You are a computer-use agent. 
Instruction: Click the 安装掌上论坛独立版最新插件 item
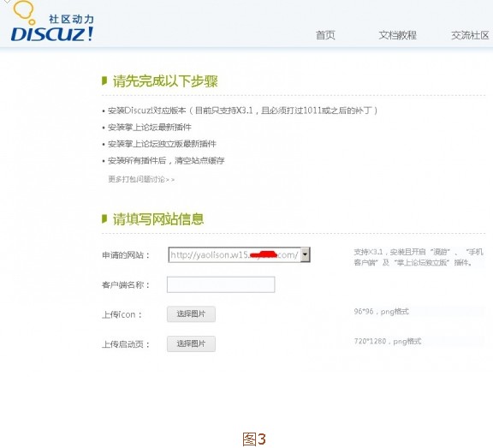162,144
